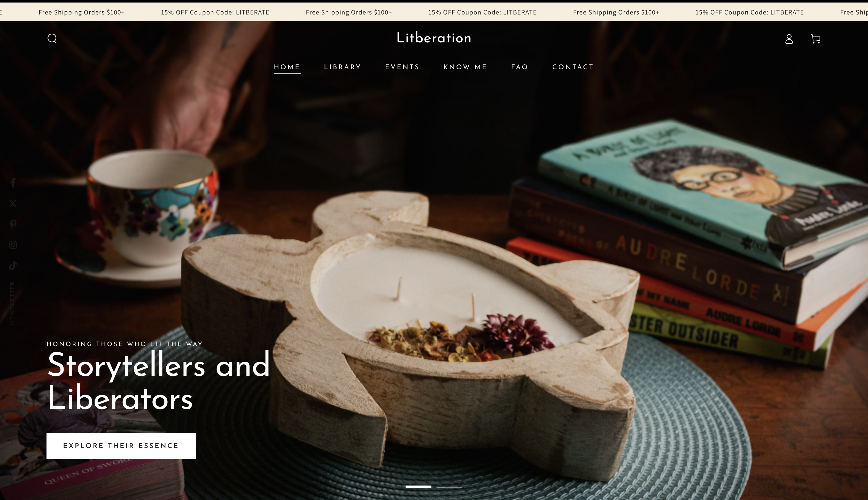Open the FAQ menu item
The height and width of the screenshot is (500, 868).
(x=520, y=67)
